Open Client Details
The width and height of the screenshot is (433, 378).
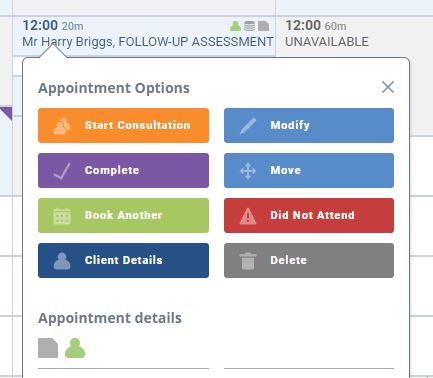[x=123, y=260]
